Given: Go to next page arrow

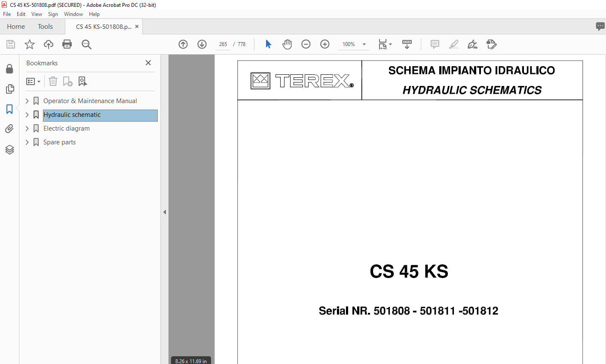Looking at the screenshot, I should pos(202,44).
